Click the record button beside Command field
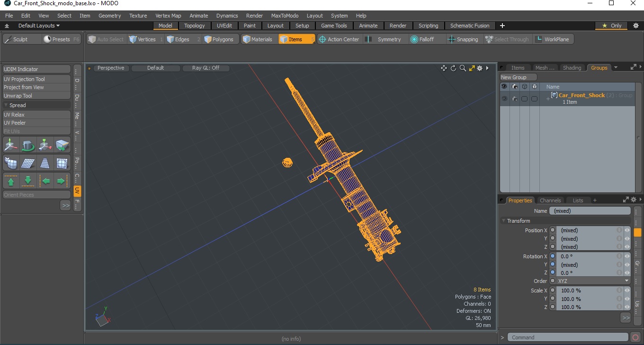 point(635,337)
